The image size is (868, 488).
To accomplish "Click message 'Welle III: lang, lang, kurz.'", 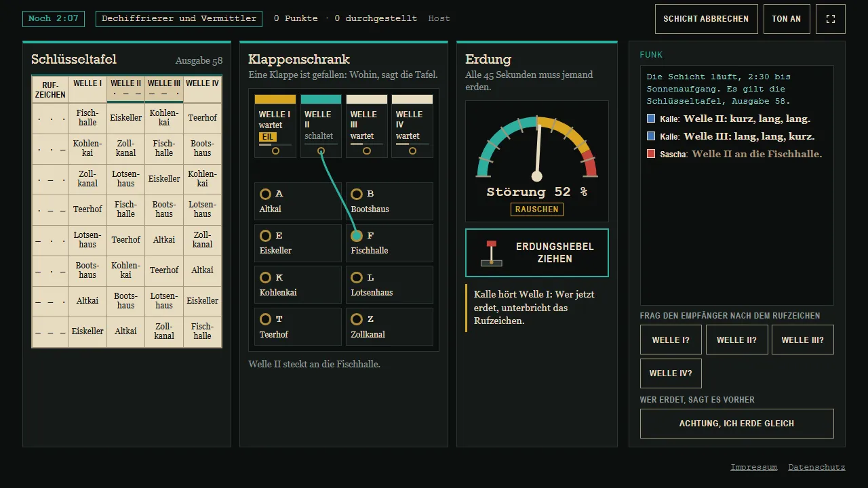I will point(749,136).
